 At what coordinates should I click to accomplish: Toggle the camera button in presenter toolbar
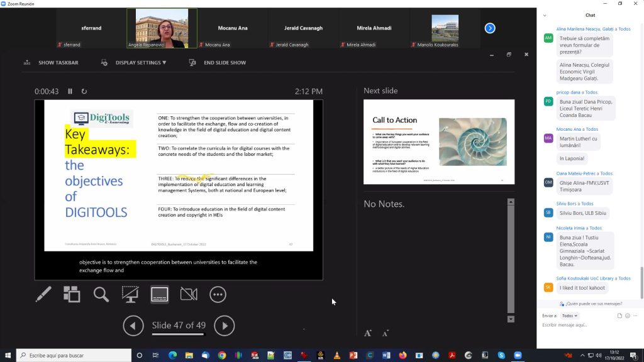(189, 294)
